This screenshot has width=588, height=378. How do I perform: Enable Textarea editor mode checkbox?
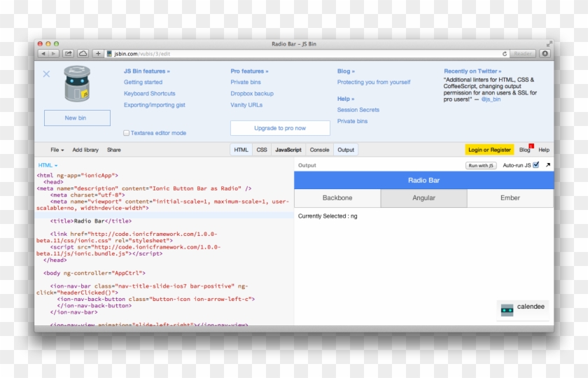coord(126,133)
